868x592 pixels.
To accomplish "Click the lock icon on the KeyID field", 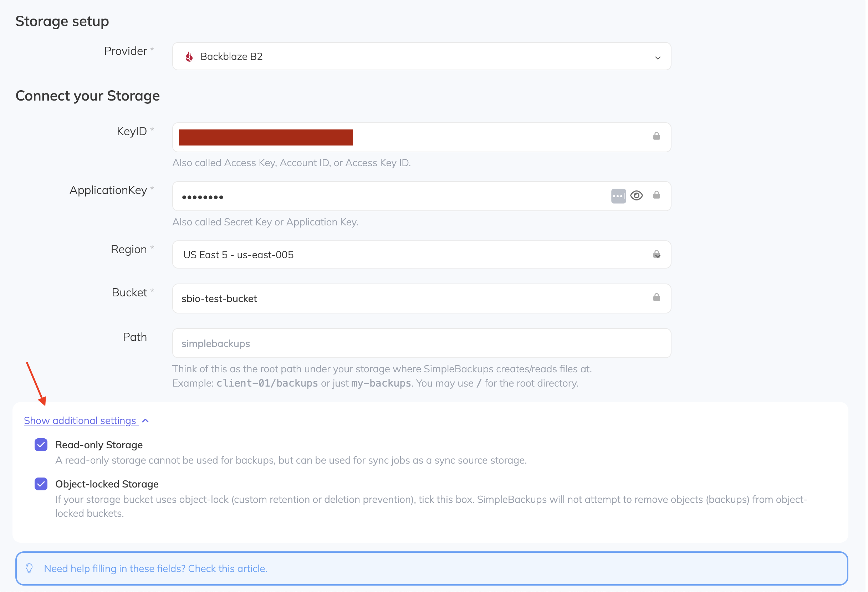I will pyautogui.click(x=657, y=137).
